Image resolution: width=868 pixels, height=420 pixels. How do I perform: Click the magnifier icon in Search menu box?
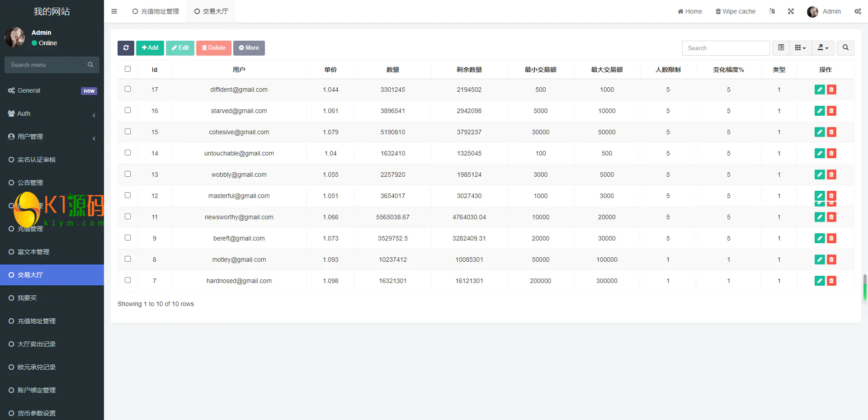pyautogui.click(x=90, y=65)
